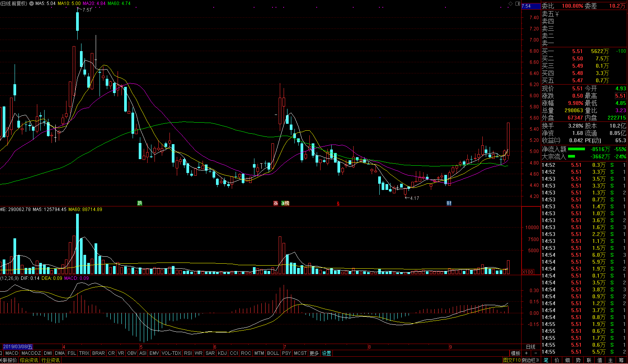Open 行业资讯 industry news tab
This screenshot has height=364, width=628.
pyautogui.click(x=51, y=360)
